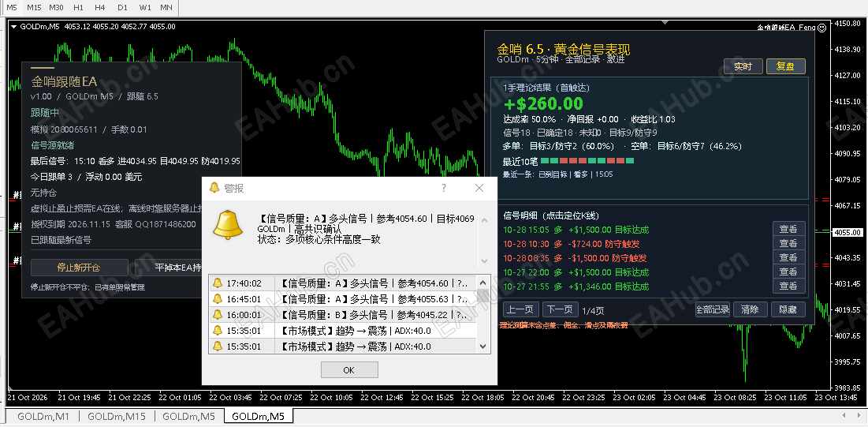Click 查看 for the 10-27 22:00 signal

(788, 272)
